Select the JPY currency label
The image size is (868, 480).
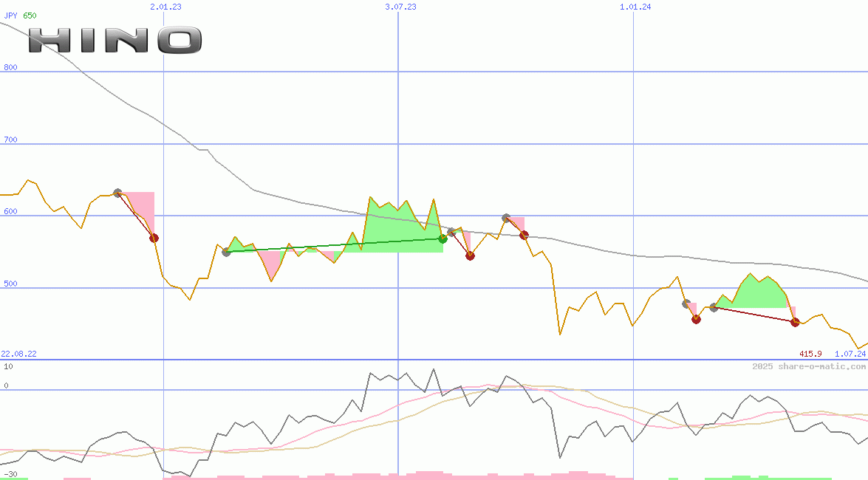tap(10, 16)
